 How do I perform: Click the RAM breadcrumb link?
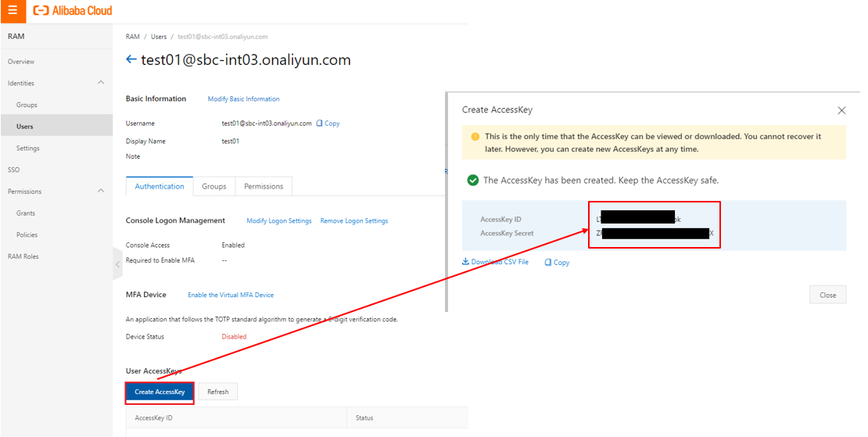[133, 37]
